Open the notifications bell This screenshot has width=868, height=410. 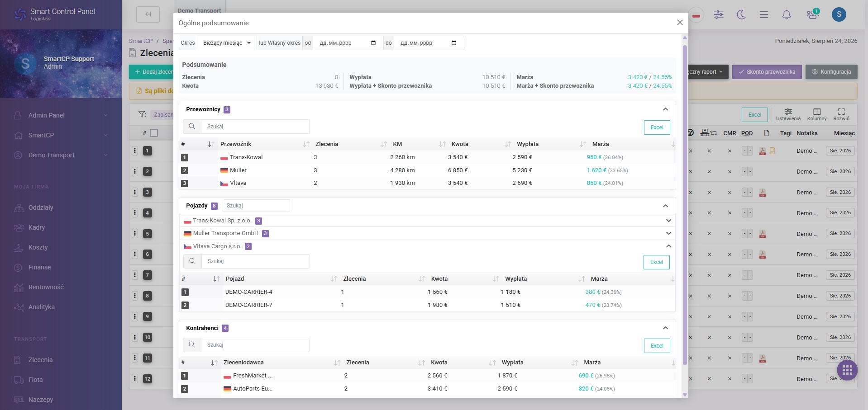click(x=787, y=14)
